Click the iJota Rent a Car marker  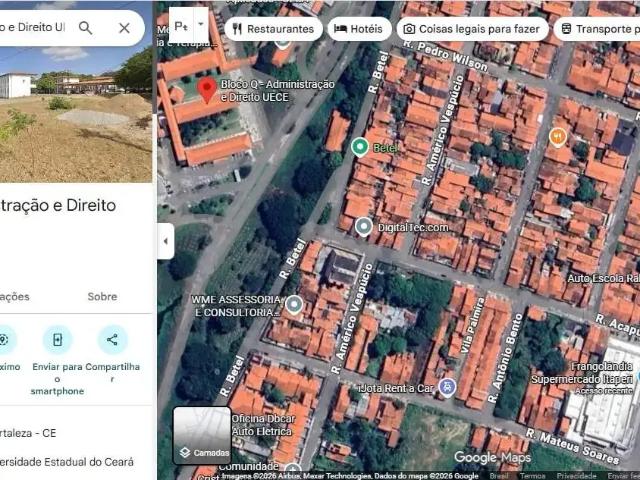(x=447, y=387)
